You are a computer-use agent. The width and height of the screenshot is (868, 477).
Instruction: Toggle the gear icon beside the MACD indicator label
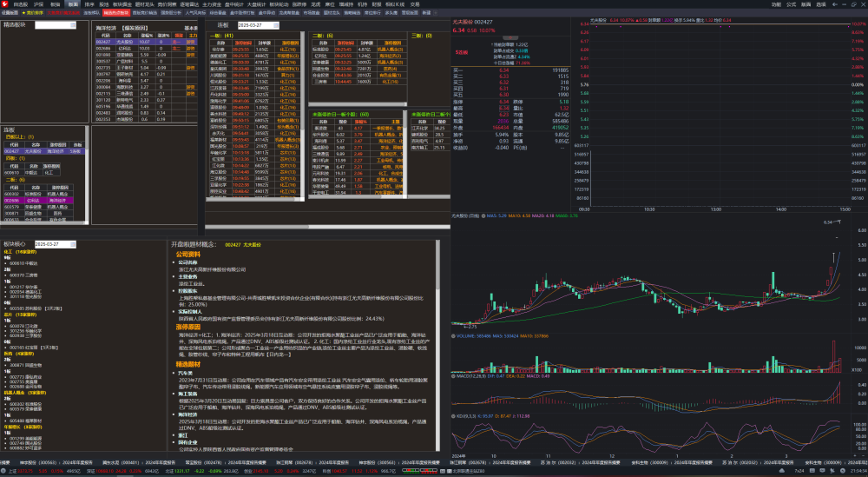453,376
